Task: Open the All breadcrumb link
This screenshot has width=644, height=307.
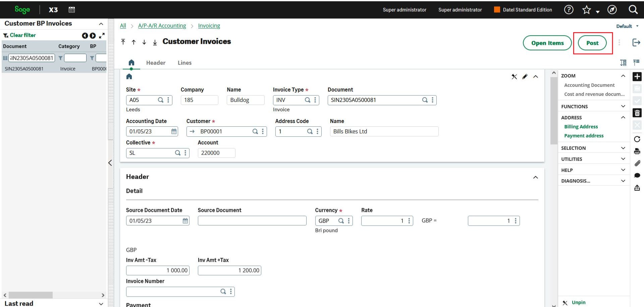Action: pos(123,26)
